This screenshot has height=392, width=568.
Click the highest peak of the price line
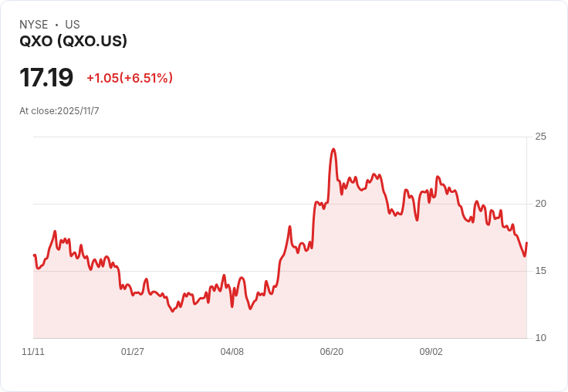coord(333,149)
